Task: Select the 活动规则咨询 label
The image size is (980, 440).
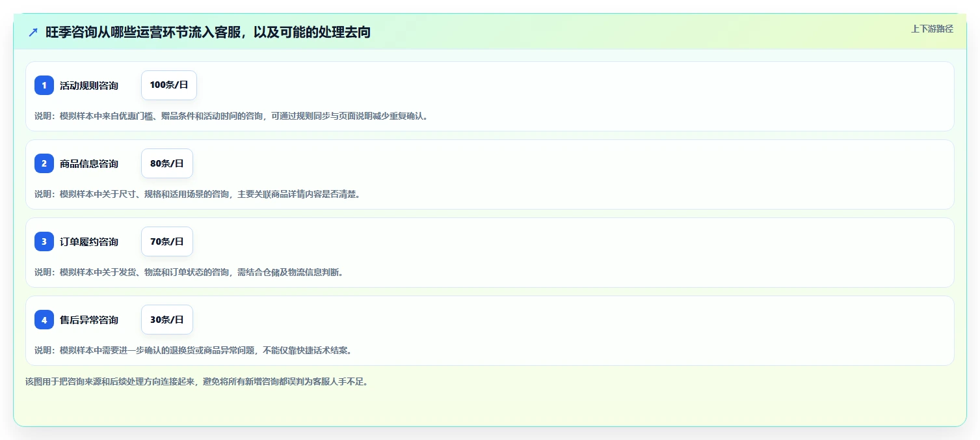Action: (89, 85)
